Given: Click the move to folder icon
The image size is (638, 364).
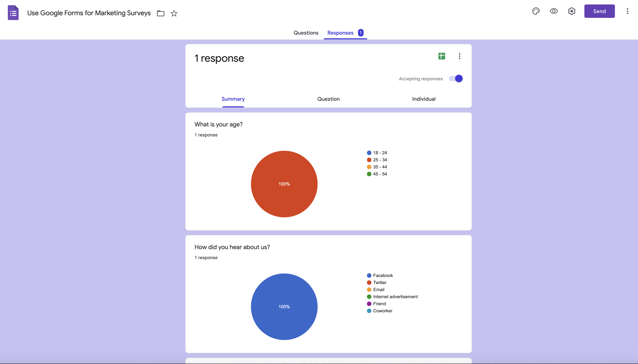Looking at the screenshot, I should [160, 13].
